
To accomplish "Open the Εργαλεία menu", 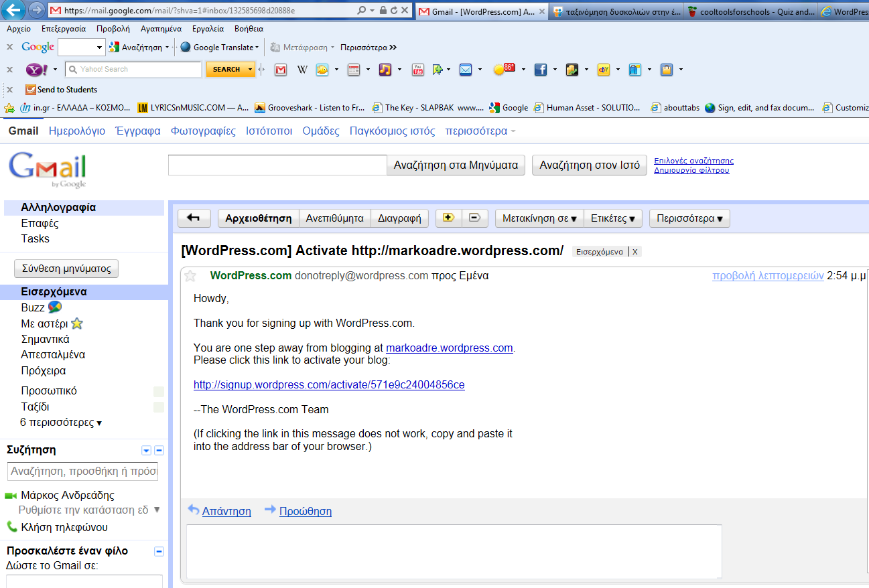I will click(x=208, y=29).
